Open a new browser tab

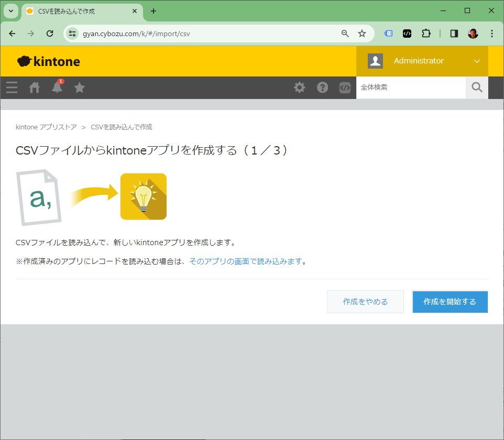click(x=154, y=11)
